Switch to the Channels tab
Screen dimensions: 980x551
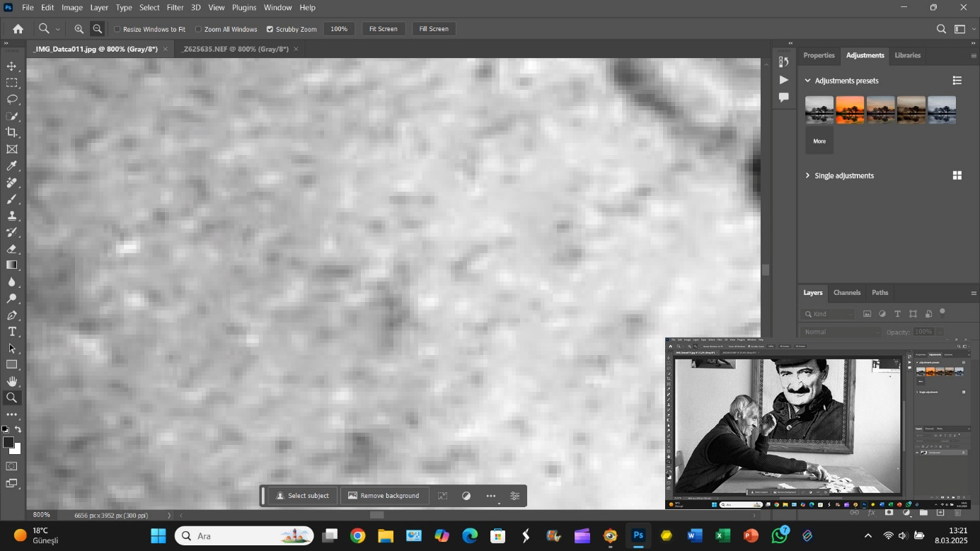coord(846,293)
